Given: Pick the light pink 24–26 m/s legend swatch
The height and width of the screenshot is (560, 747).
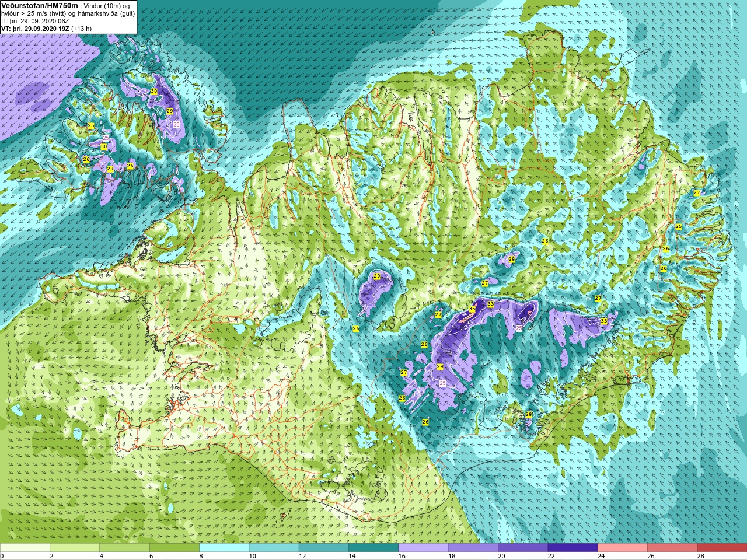Looking at the screenshot, I should coord(622,548).
